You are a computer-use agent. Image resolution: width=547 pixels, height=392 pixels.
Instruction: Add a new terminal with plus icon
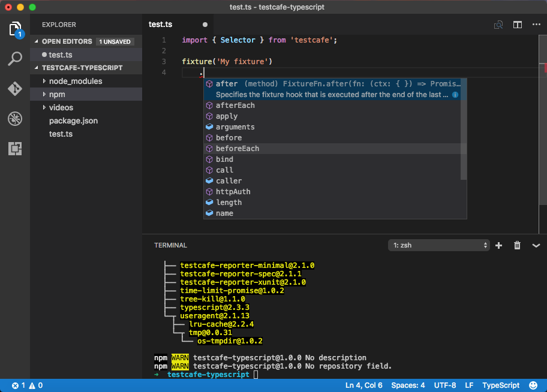click(x=498, y=245)
